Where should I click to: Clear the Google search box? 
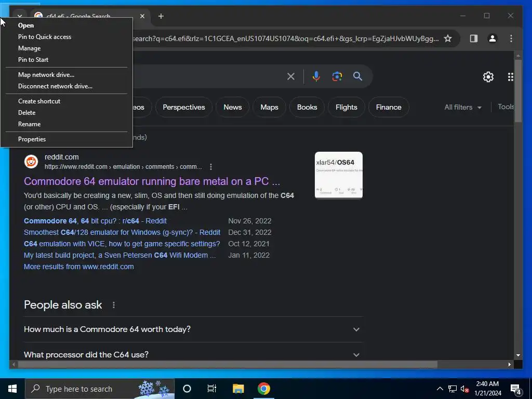click(291, 76)
